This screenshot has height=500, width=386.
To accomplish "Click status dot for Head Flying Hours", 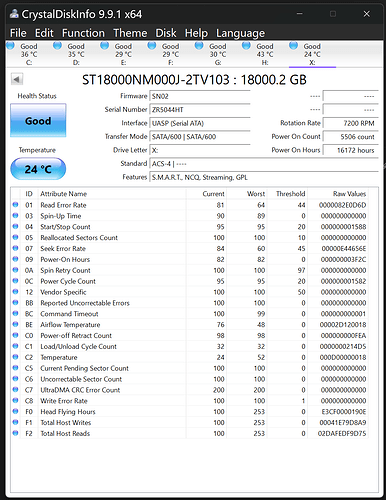I will point(15,411).
